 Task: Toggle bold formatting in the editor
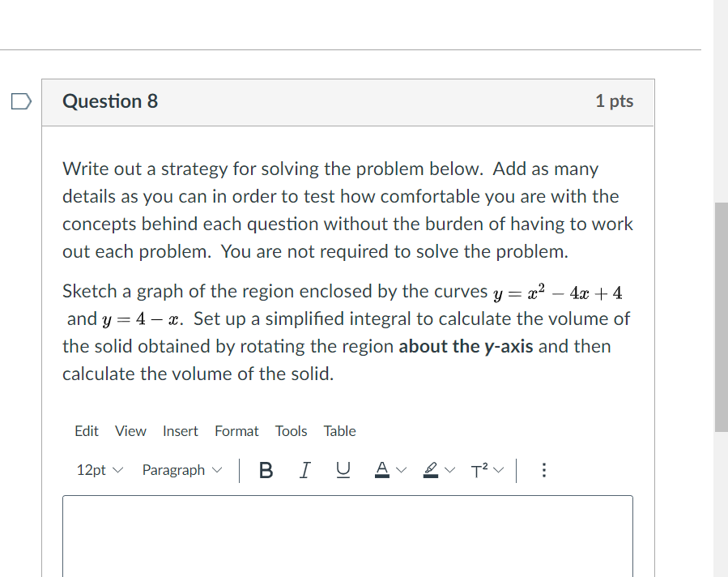click(266, 470)
